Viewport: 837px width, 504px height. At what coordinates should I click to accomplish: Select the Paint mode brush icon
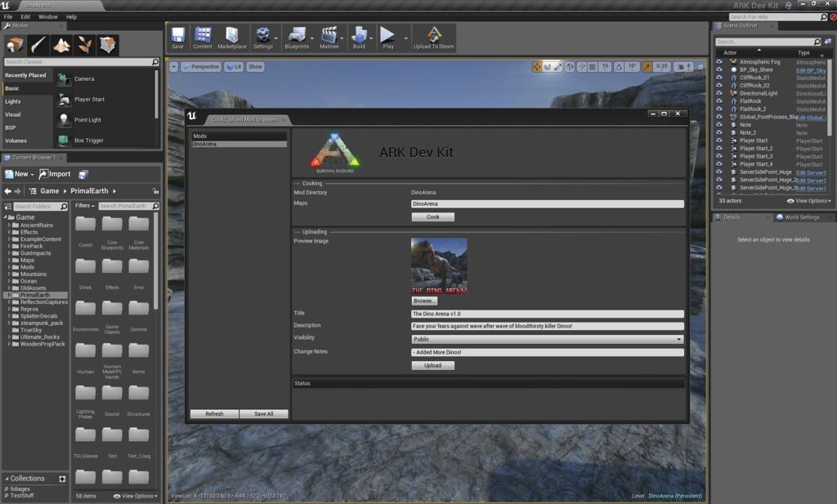[38, 45]
